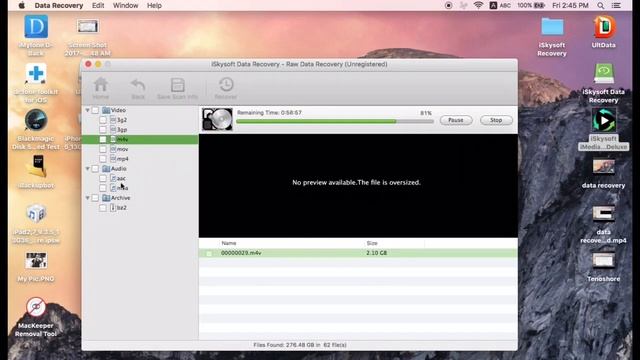Click the no preview available area
Screen dimensions: 640x360
click(358, 186)
